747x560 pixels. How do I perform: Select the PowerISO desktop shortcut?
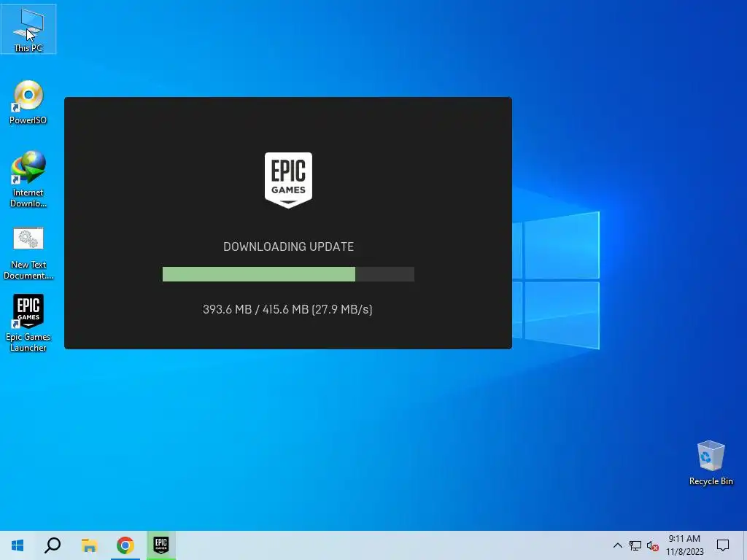pos(28,102)
